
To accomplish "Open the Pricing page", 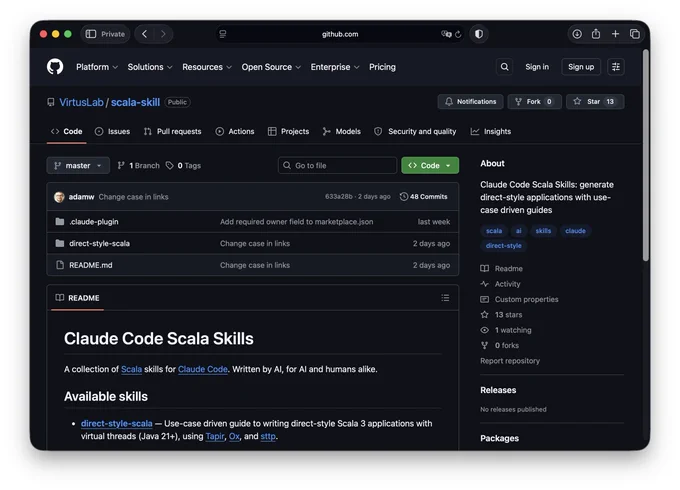I will 382,67.
